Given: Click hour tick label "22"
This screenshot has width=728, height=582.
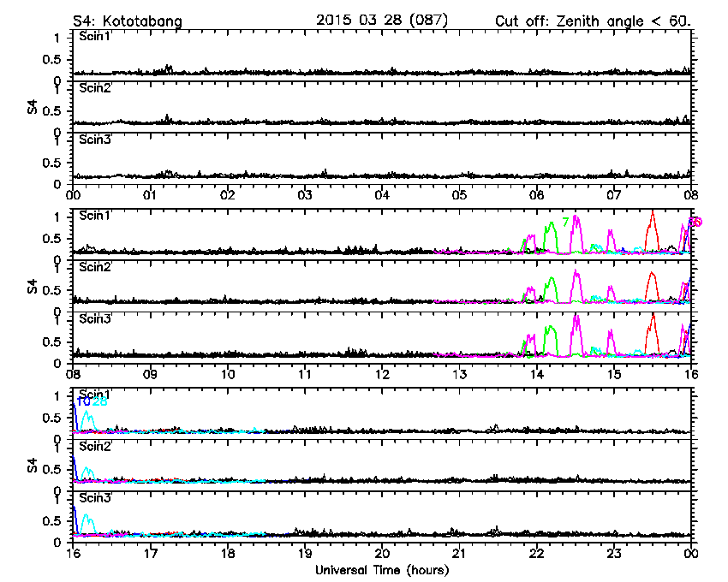Looking at the screenshot, I should click(537, 553).
